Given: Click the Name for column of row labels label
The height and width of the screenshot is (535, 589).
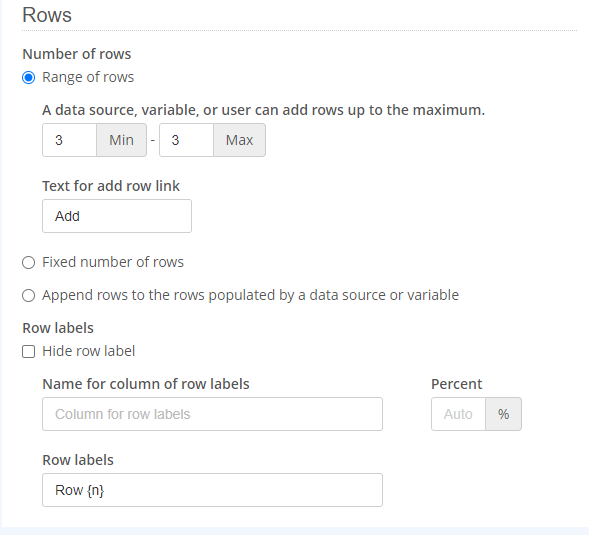Looking at the screenshot, I should (x=146, y=384).
